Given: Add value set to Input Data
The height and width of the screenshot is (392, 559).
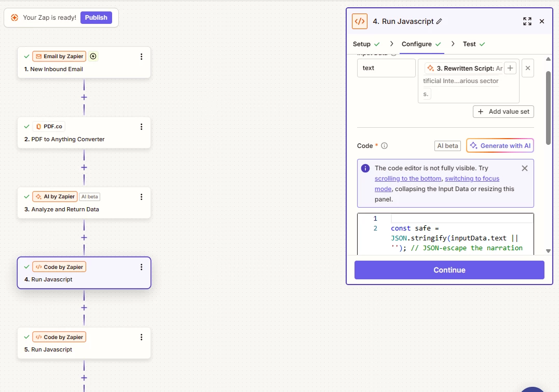Looking at the screenshot, I should 503,112.
